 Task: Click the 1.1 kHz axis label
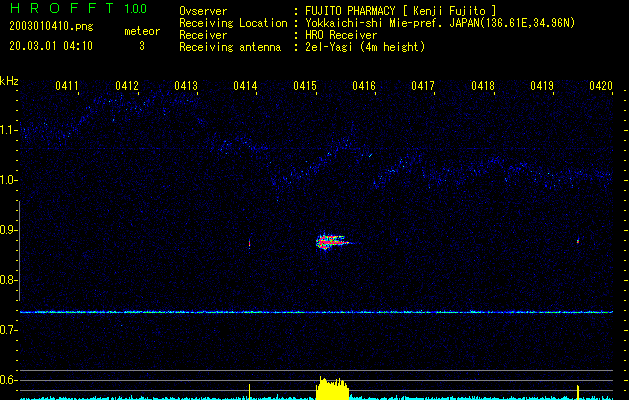9,130
